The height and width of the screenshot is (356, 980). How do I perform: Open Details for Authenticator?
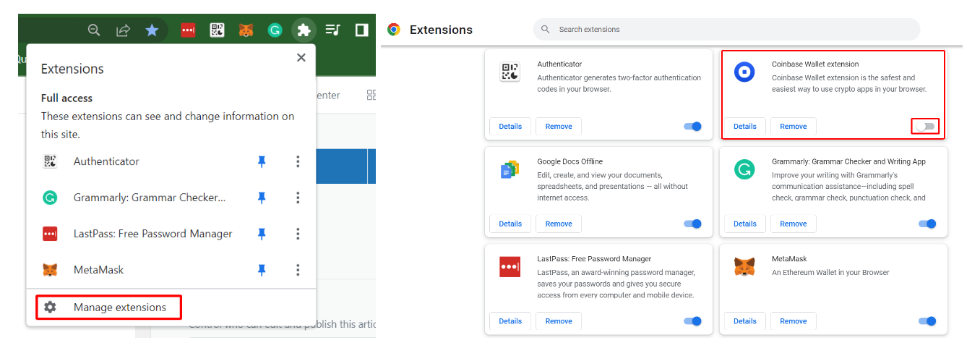[x=510, y=126]
